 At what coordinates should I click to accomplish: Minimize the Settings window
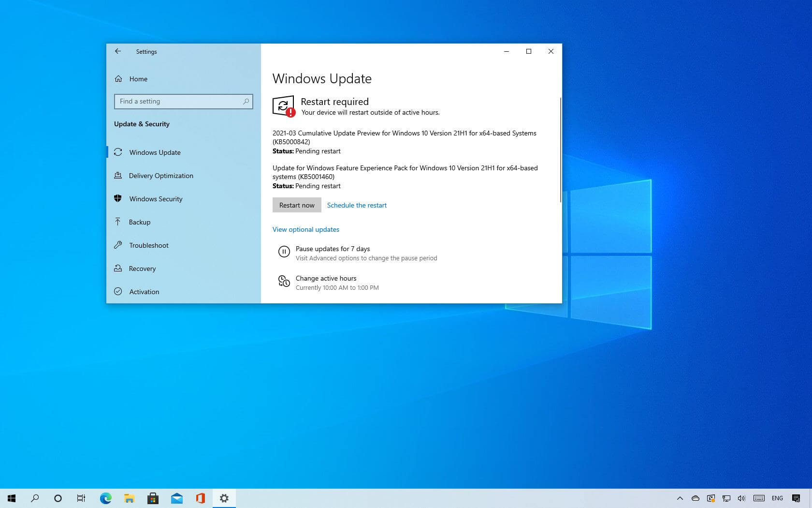(x=507, y=51)
